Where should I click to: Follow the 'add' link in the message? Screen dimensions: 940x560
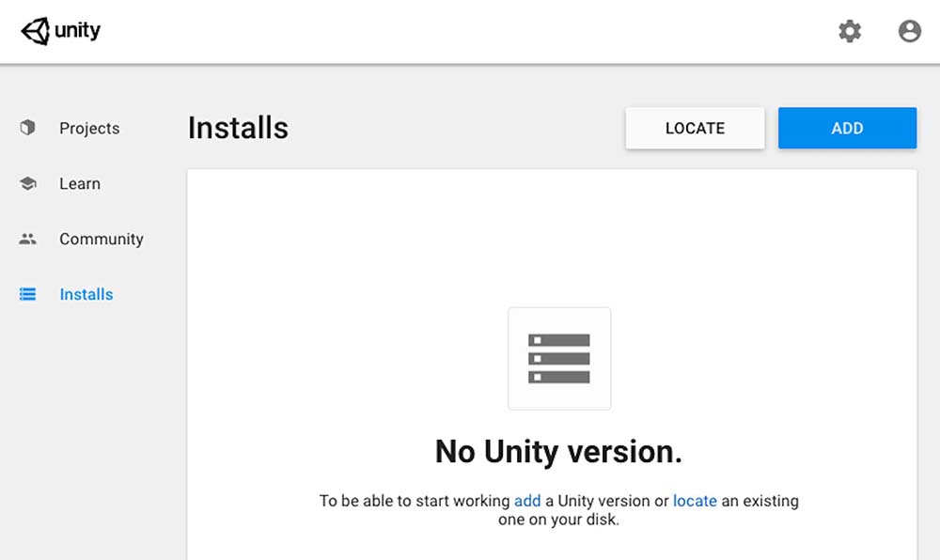click(527, 501)
